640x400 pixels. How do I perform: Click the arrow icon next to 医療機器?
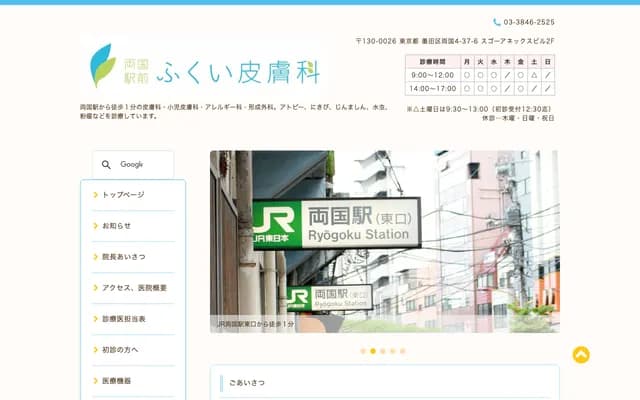coord(96,381)
